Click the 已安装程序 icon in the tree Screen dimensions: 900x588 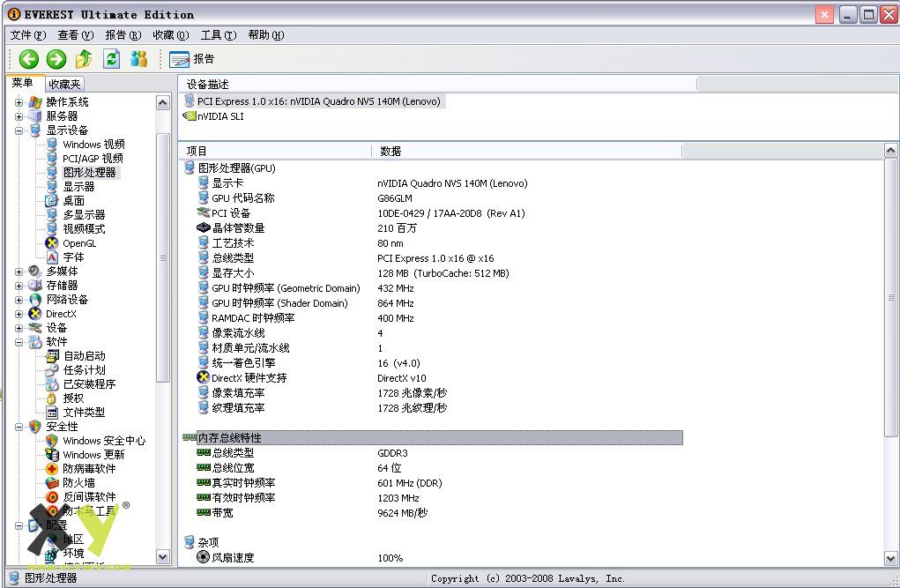tap(52, 384)
